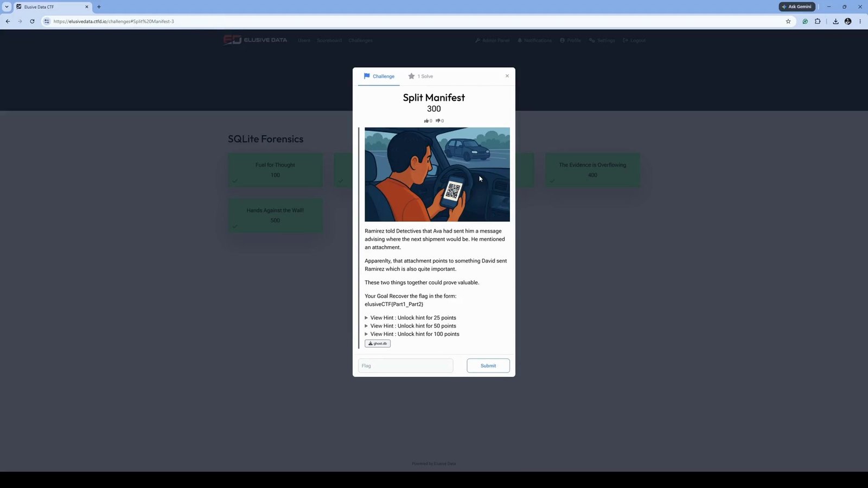Switch to the Challenge tab

[x=379, y=76]
